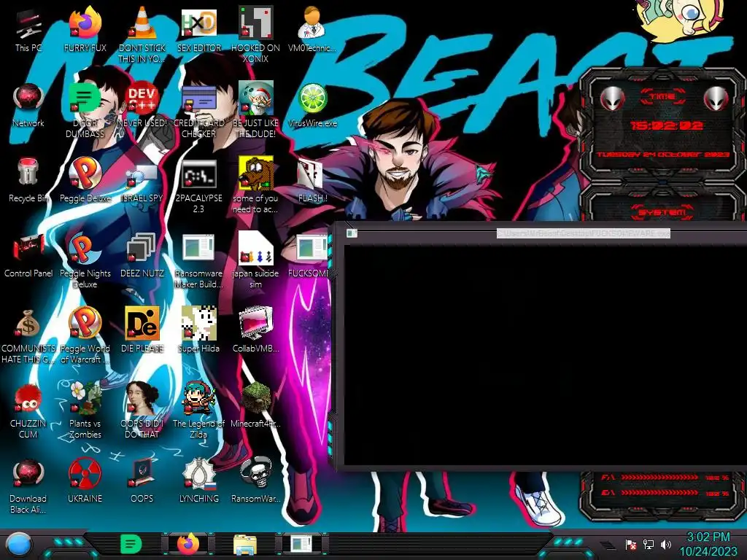Open the network tray icon
The image size is (747, 560).
[x=649, y=544]
